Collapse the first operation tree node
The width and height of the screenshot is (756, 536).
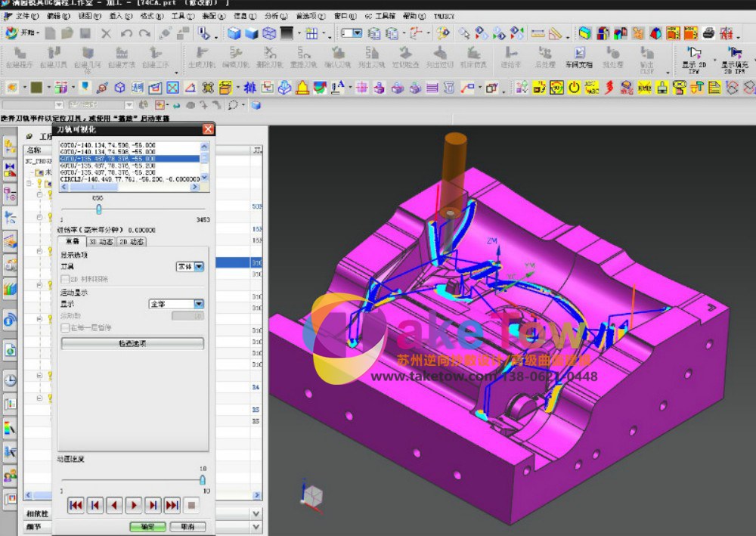(39, 195)
